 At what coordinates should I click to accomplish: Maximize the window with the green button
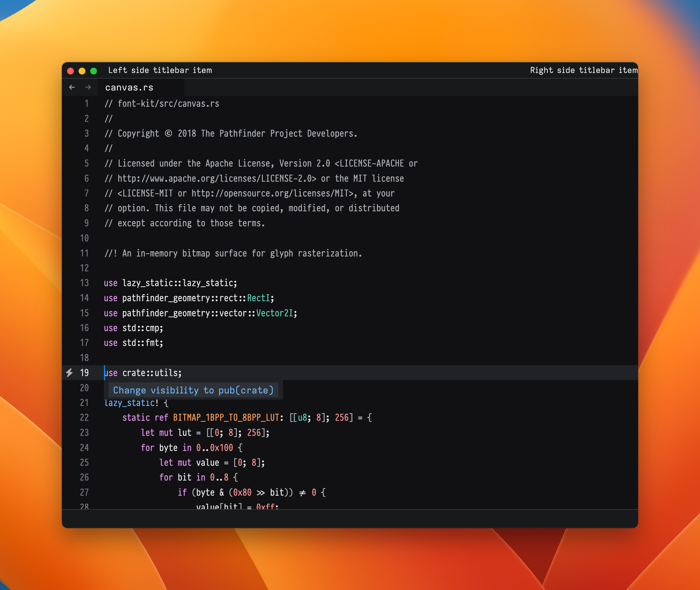click(94, 71)
